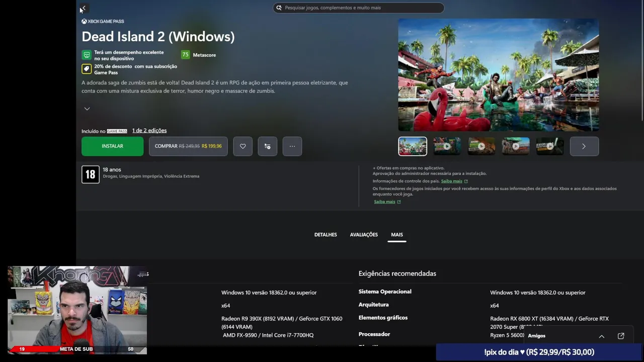Open the 1 de 2 edições link
Image resolution: width=644 pixels, height=362 pixels.
(149, 131)
